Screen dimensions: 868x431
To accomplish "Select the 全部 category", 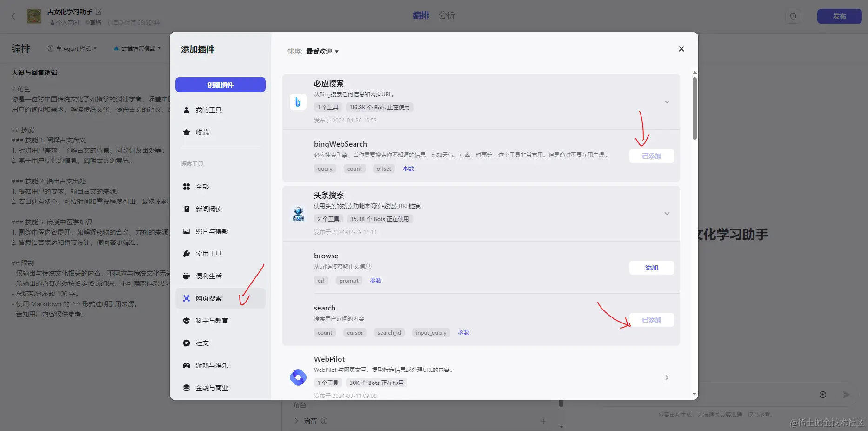I will [220, 187].
